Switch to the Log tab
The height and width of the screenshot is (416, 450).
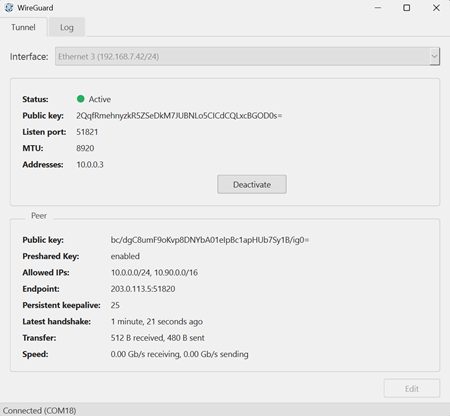click(x=67, y=27)
